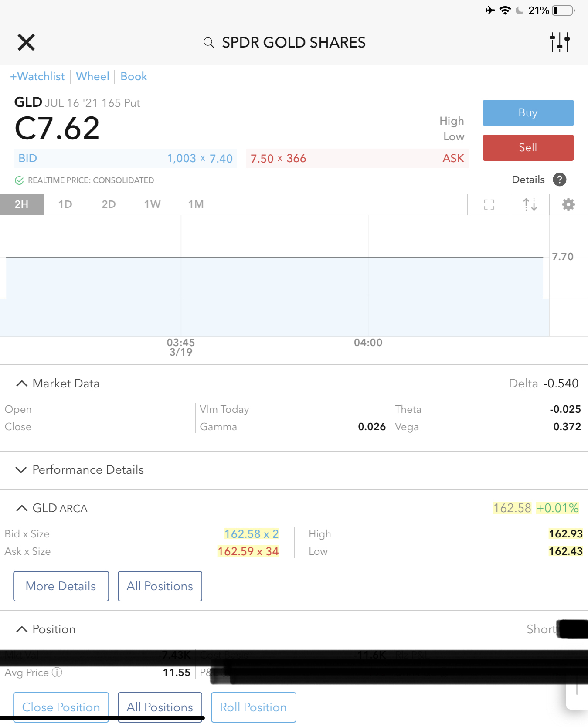Viewport: 588px width, 727px height.
Task: Click the realtime price checkmark icon
Action: point(19,180)
